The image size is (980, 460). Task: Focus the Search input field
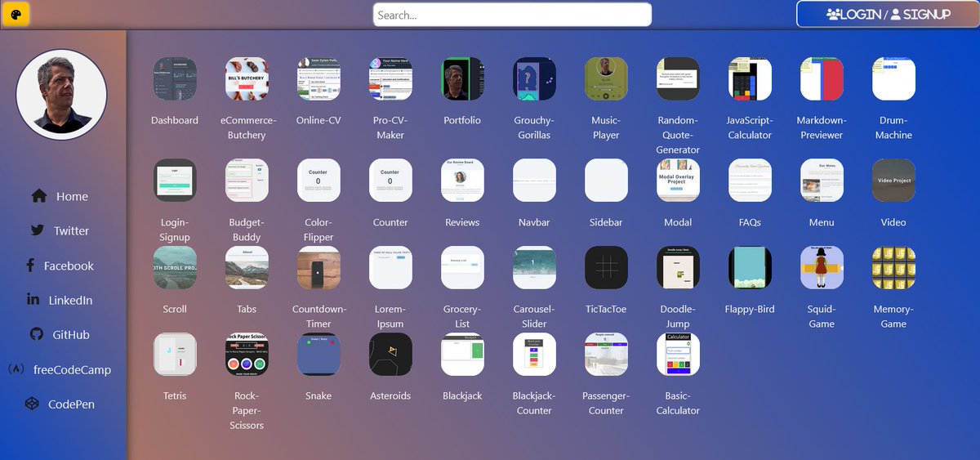pyautogui.click(x=512, y=15)
